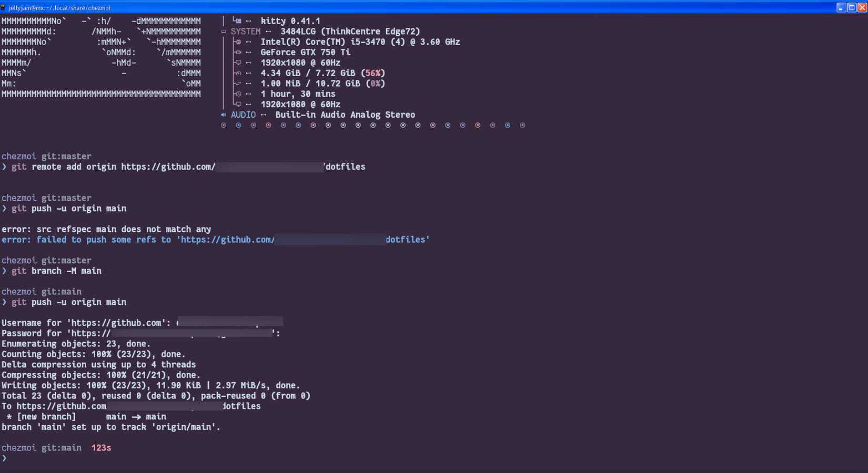Click the 123s duration indicator in the prompt

click(x=101, y=447)
